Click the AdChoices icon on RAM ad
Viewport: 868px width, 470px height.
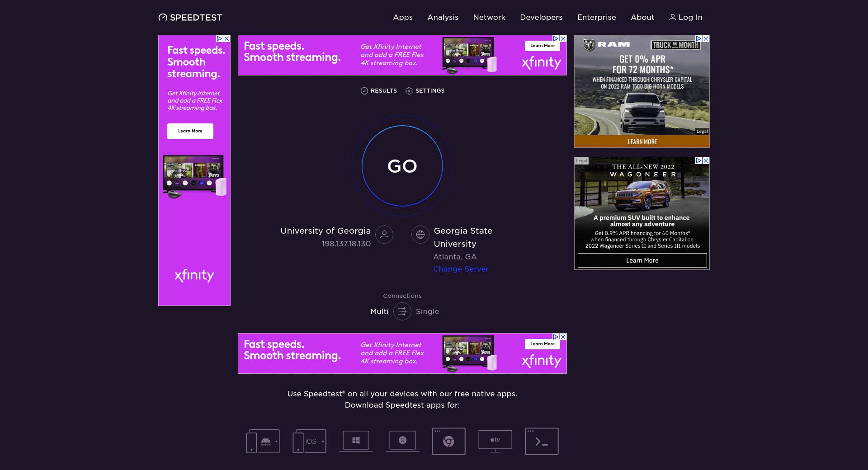pyautogui.click(x=699, y=38)
